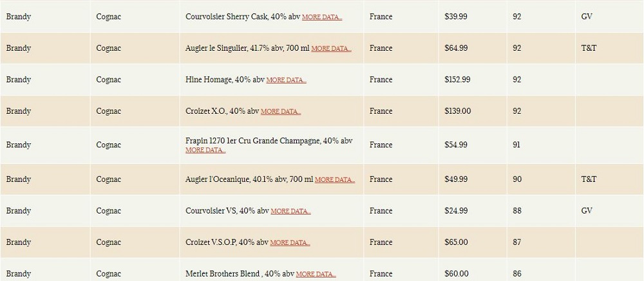
Task: View MORE DATA for Merlet Brothers Blend
Action: 316,274
